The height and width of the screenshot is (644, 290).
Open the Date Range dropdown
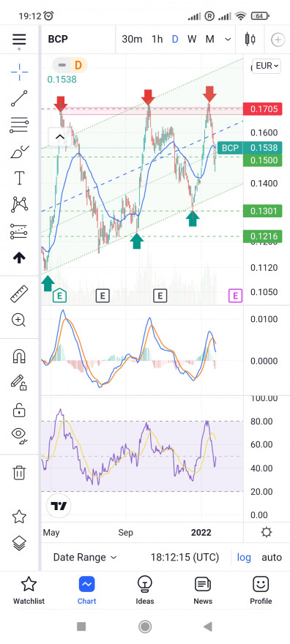pos(85,558)
